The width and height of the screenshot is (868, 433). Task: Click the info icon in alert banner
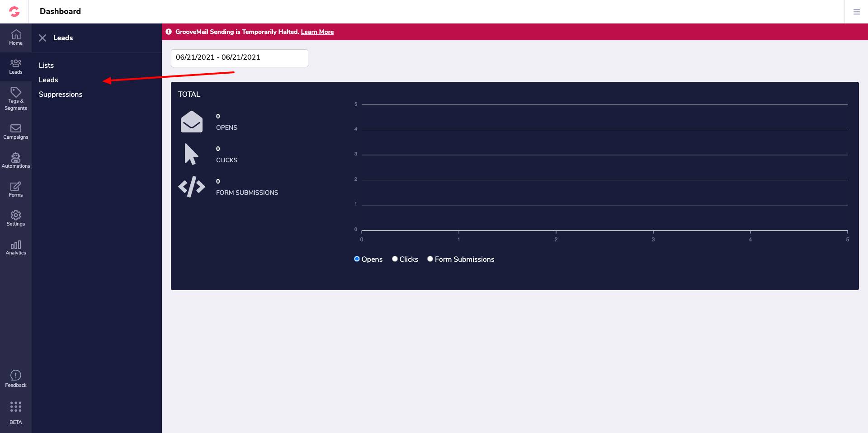click(169, 32)
